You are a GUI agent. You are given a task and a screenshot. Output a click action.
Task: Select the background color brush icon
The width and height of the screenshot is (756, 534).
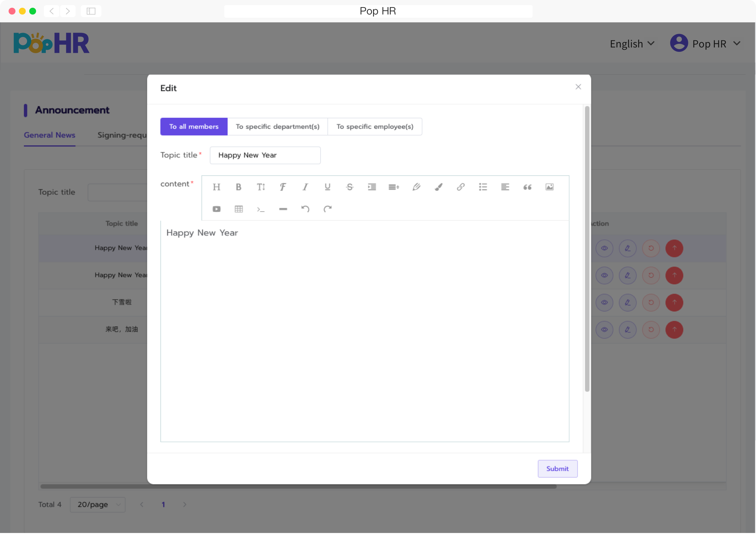(x=438, y=187)
